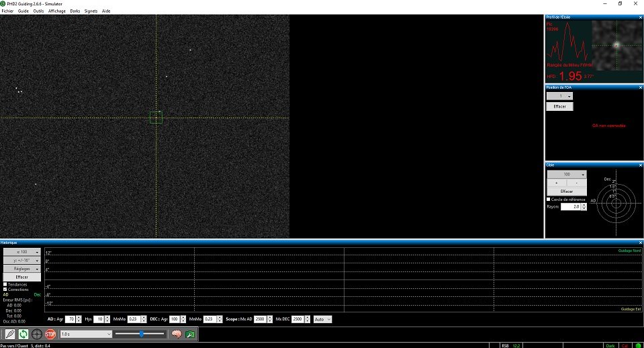Screen dimensions: 644x348
Task: Open the y: +/-16" scale dropdown
Action: coord(22,260)
